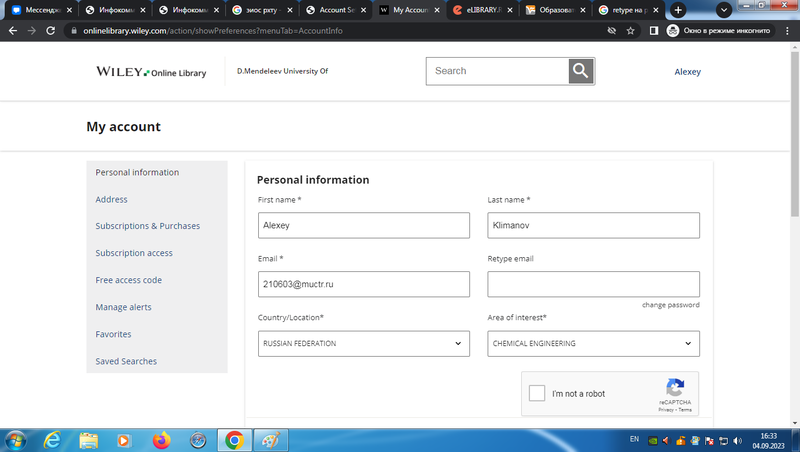Open Firefox from the taskbar
Screen dimensions: 800x452
coord(161,439)
